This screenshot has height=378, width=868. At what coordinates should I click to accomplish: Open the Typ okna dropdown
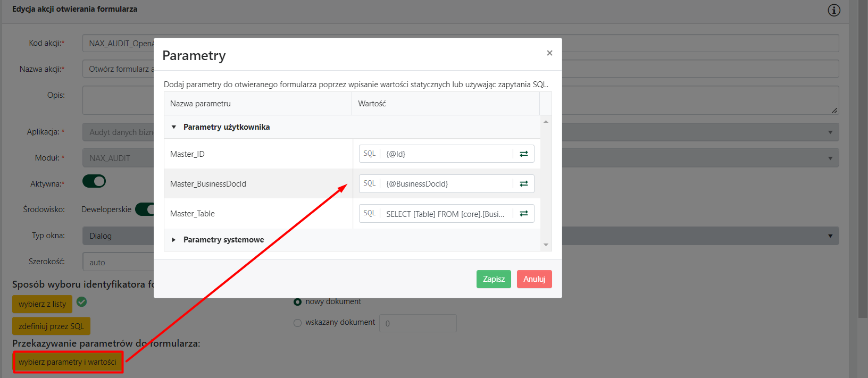830,236
